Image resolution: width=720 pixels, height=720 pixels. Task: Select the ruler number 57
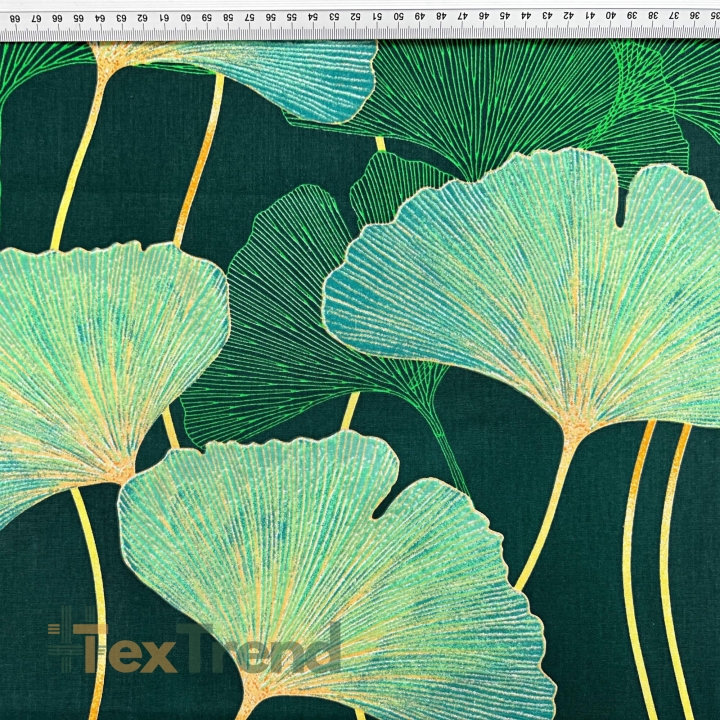coord(249,17)
